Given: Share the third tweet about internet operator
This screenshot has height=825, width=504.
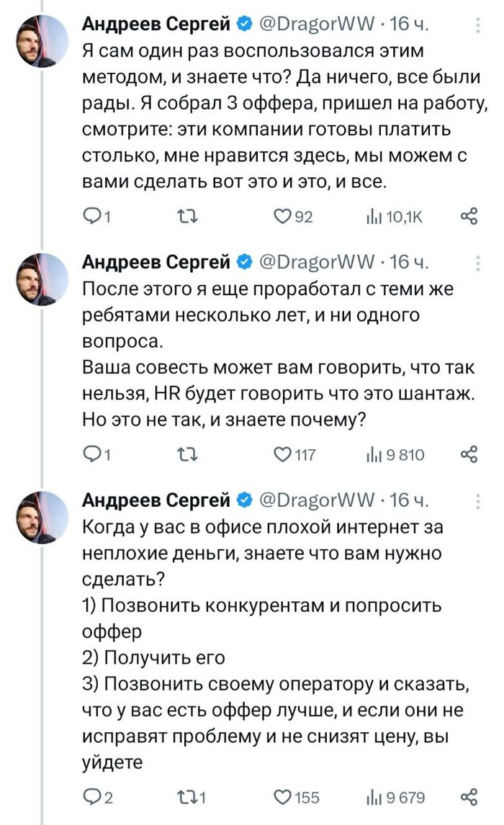Looking at the screenshot, I should point(469,796).
